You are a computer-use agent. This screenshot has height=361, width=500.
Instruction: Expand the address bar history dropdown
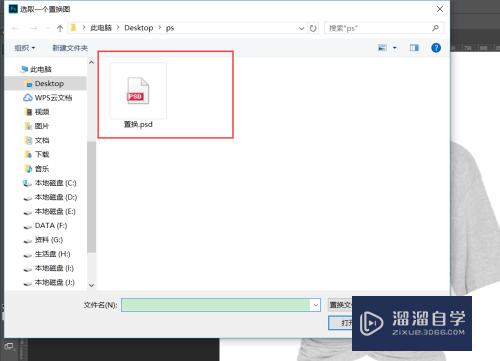[301, 28]
